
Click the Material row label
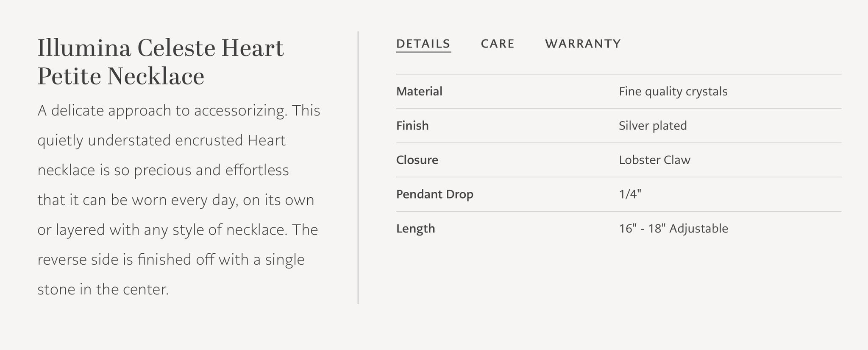tap(419, 91)
